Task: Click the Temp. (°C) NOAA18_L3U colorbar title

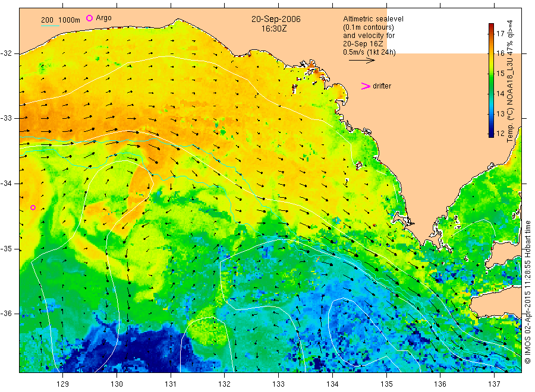Action: pos(510,81)
